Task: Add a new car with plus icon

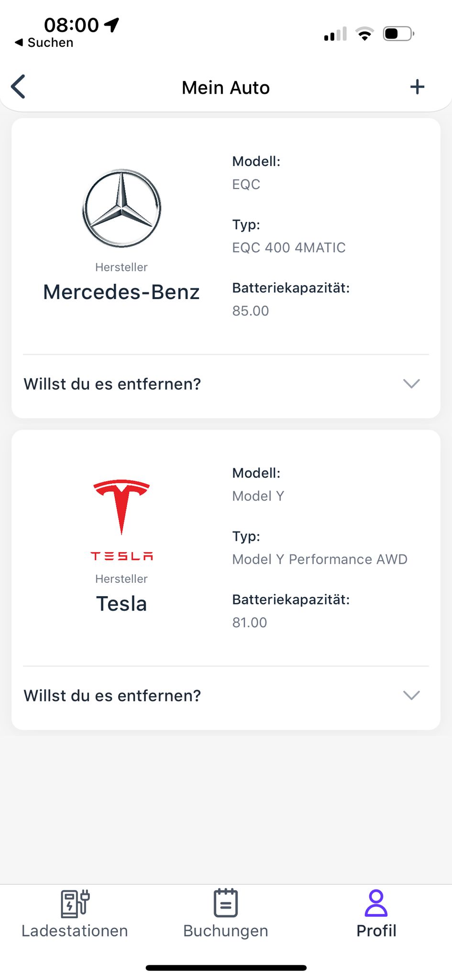Action: point(417,87)
